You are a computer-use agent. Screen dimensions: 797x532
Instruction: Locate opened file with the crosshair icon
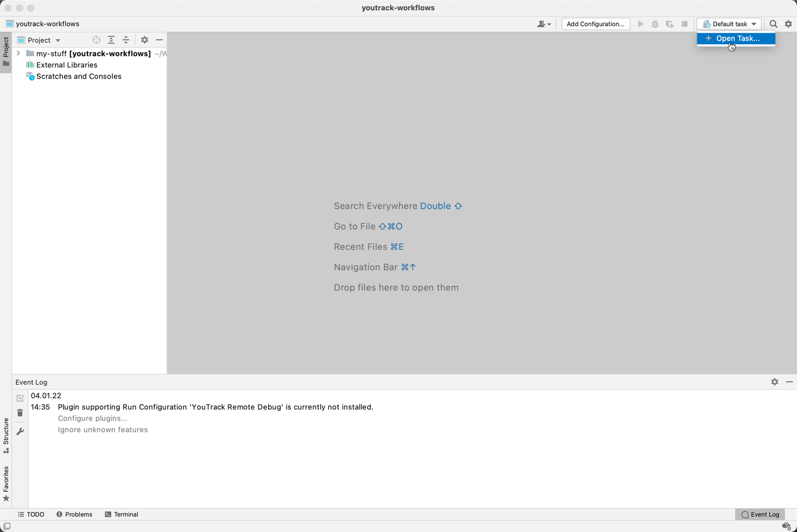[x=96, y=40]
